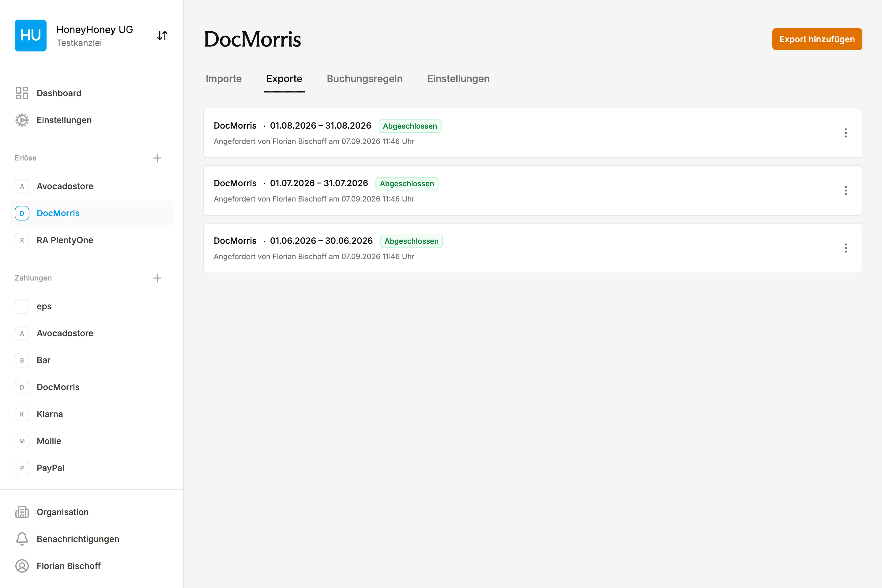882x588 pixels.
Task: Select the Exporte tab
Action: (284, 79)
